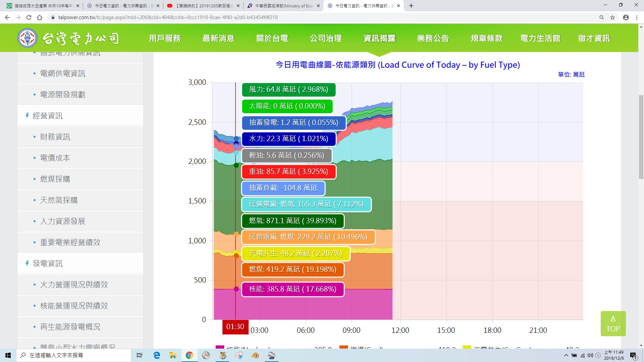Image resolution: width=644 pixels, height=362 pixels.
Task: Click the network Wi-Fi tray icon
Action: tap(583, 355)
